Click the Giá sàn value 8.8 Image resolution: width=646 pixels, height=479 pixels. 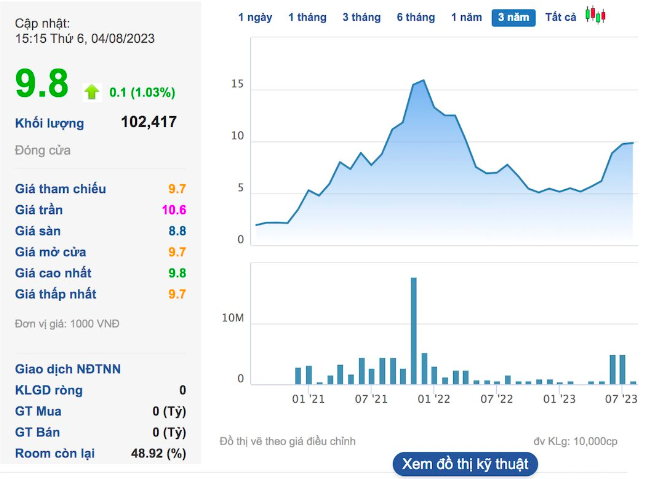point(176,231)
